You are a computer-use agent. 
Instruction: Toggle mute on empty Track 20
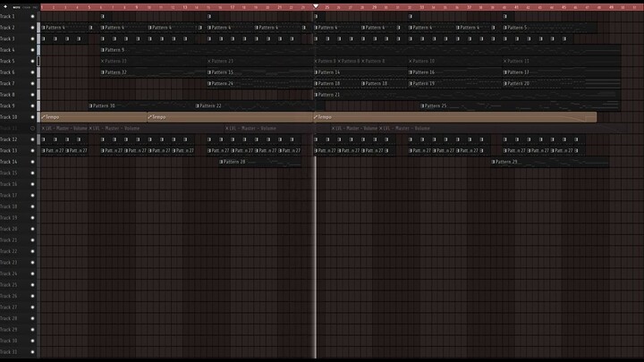point(32,229)
